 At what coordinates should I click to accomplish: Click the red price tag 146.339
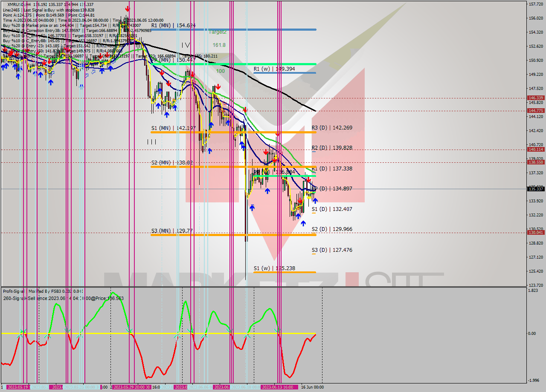[x=536, y=98]
